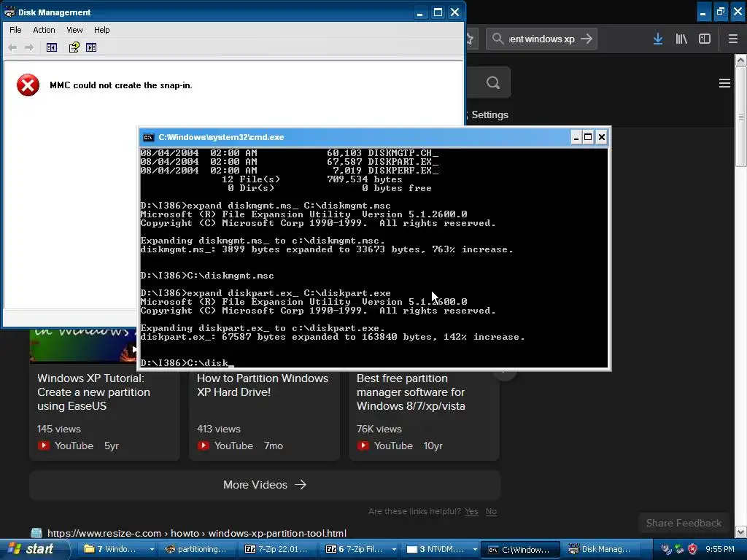Open the Action menu in Disk Management
The image size is (747, 560).
(44, 30)
